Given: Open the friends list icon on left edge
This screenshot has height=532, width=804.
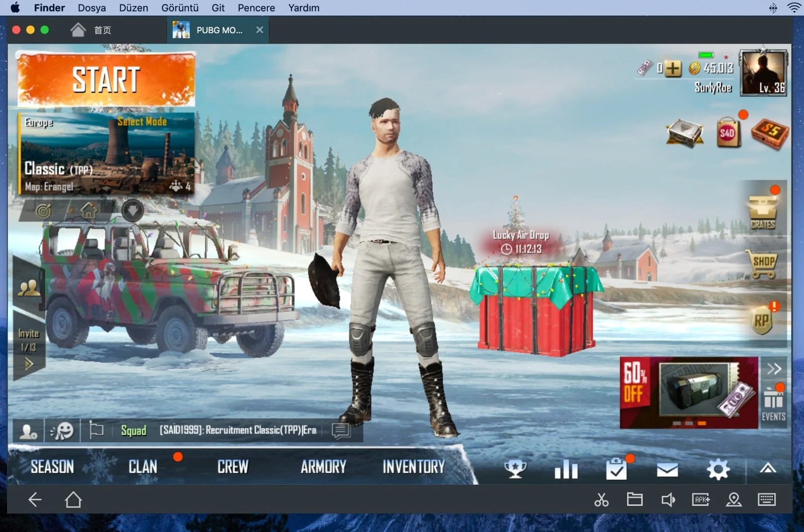Looking at the screenshot, I should click(29, 288).
